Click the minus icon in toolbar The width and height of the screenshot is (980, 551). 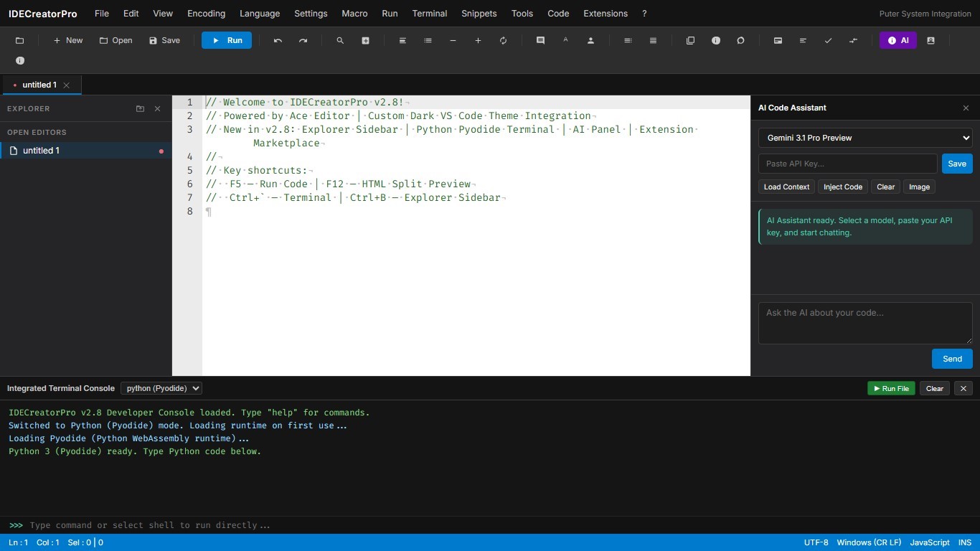pyautogui.click(x=453, y=41)
